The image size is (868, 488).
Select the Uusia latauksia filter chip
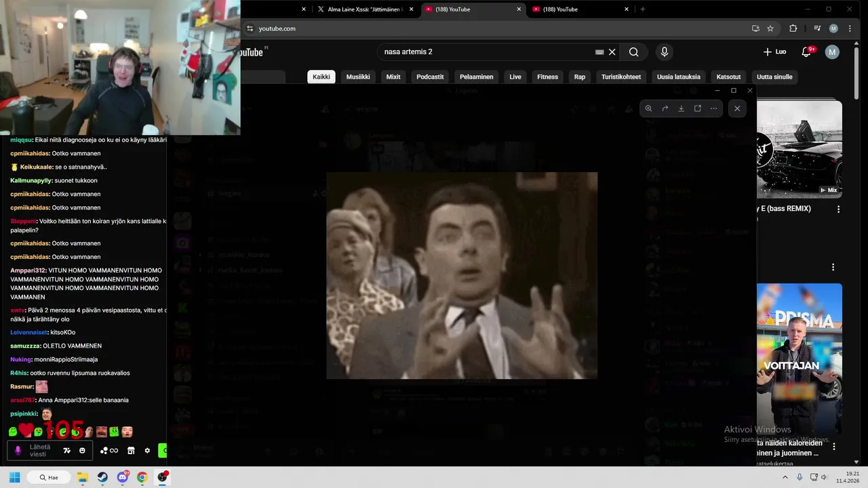679,77
